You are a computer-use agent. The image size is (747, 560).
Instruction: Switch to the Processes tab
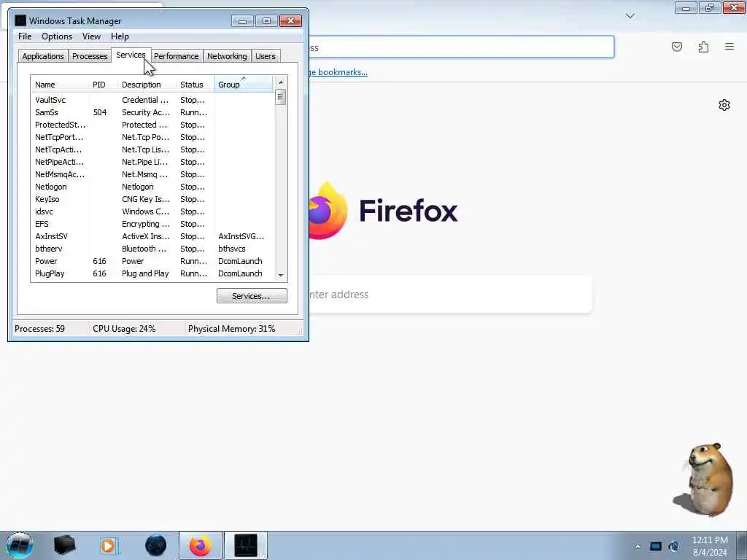coord(90,55)
